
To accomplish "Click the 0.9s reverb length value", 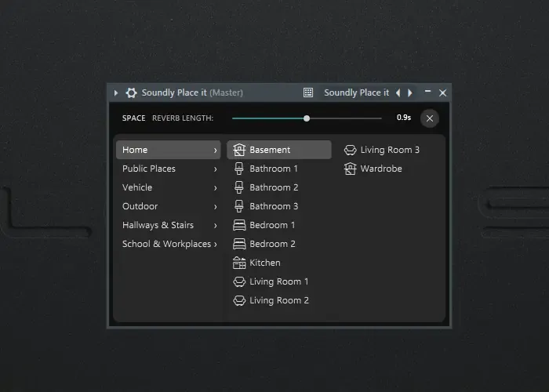I will (404, 118).
